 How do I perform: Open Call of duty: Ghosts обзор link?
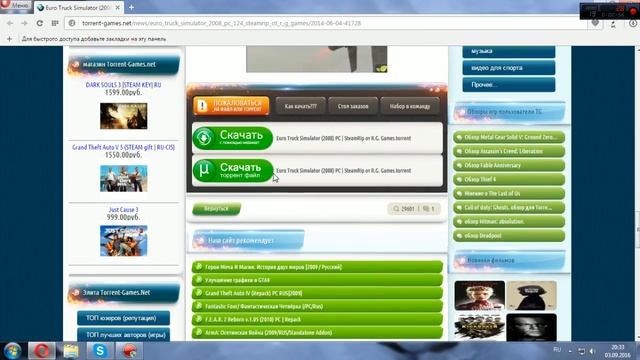coord(509,208)
